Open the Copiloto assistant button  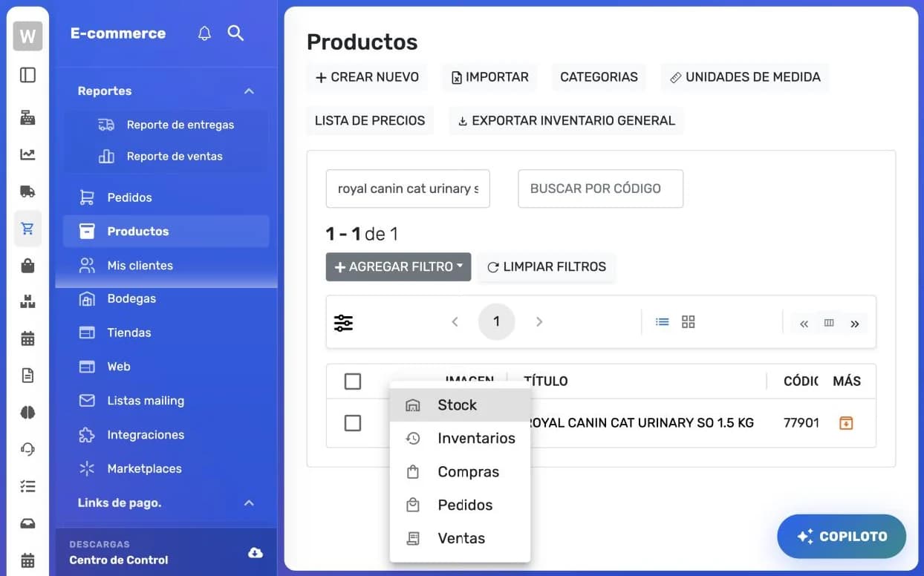pyautogui.click(x=842, y=537)
